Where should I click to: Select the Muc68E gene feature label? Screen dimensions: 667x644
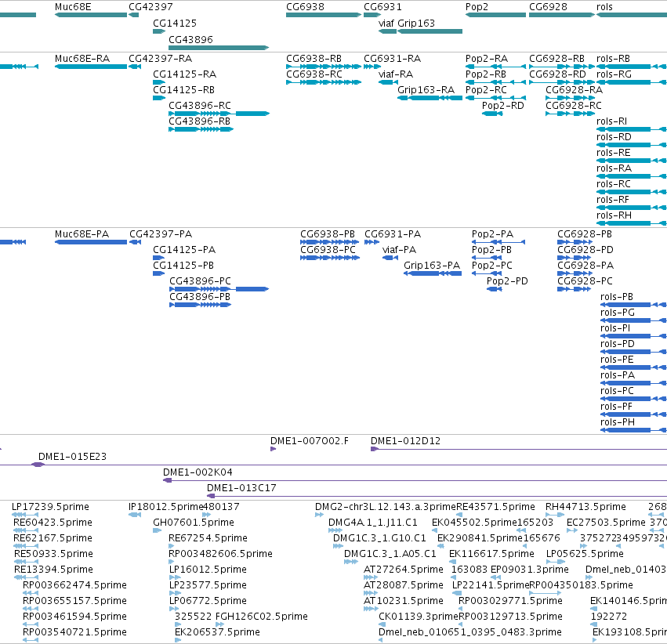73,7
